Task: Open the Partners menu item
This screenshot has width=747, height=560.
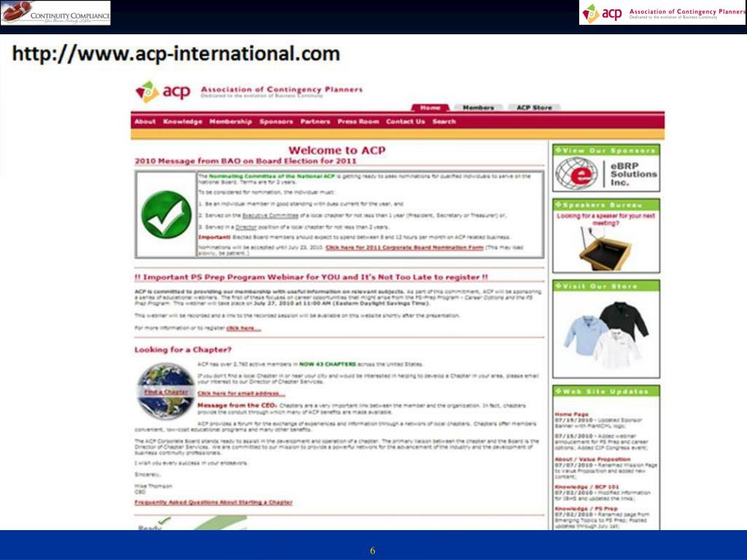Action: click(315, 122)
